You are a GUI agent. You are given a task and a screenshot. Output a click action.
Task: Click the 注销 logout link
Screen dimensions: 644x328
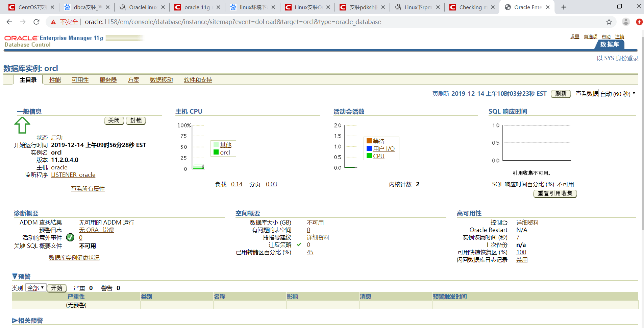coord(620,37)
